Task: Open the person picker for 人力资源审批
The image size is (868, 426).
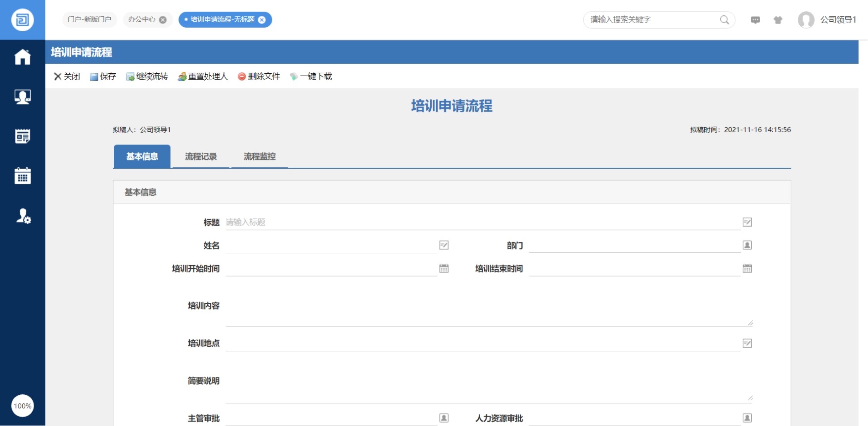Action: coord(747,418)
